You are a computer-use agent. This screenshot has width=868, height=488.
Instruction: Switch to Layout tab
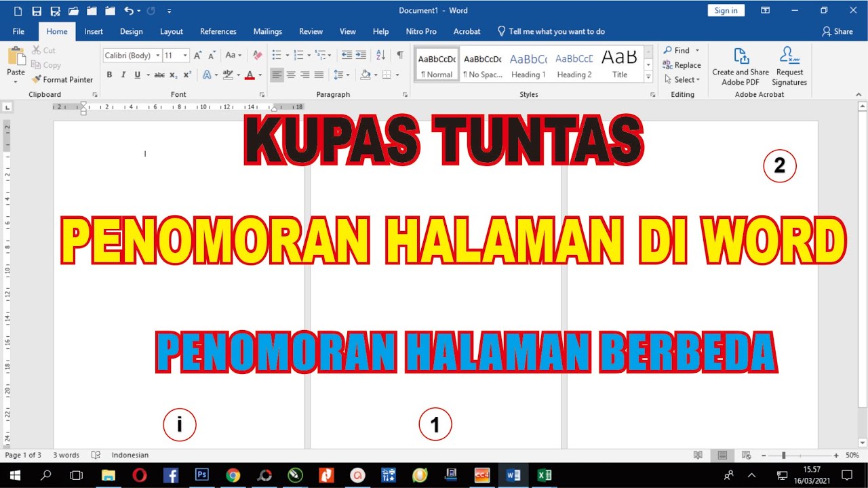pyautogui.click(x=172, y=31)
